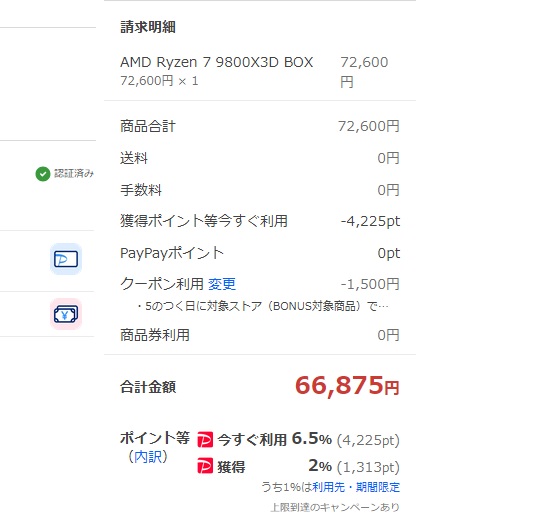Click the 認証済み status text
The image size is (555, 527).
74,173
